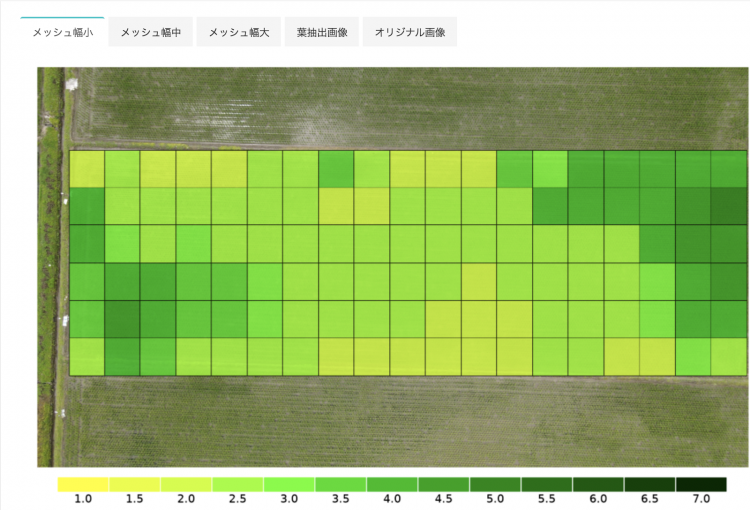Click the 2.0 legend swatch
The height and width of the screenshot is (510, 750).
tap(186, 484)
